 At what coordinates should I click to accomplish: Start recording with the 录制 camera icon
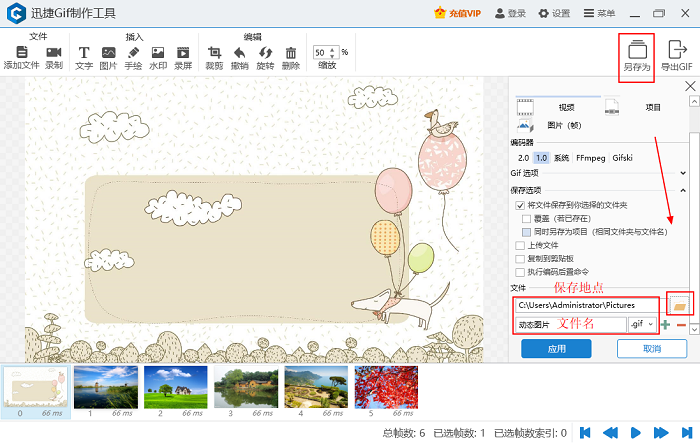point(54,52)
